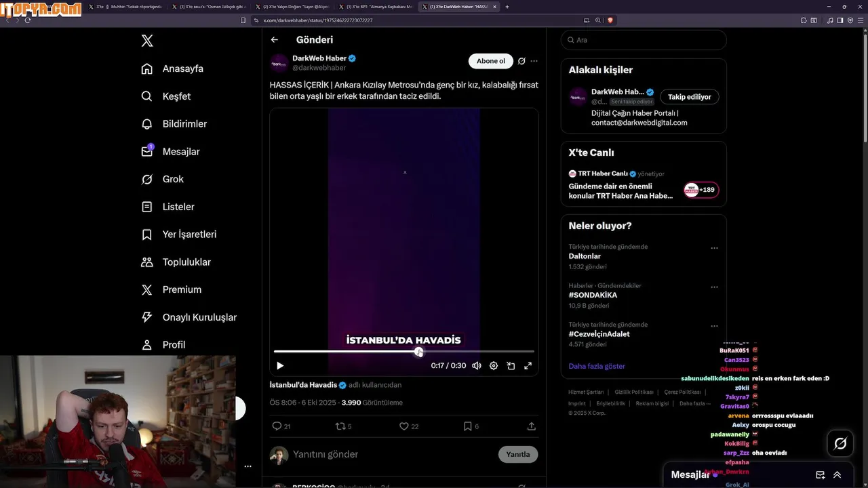
Task: Toggle picture-in-picture for the video
Action: point(511,365)
